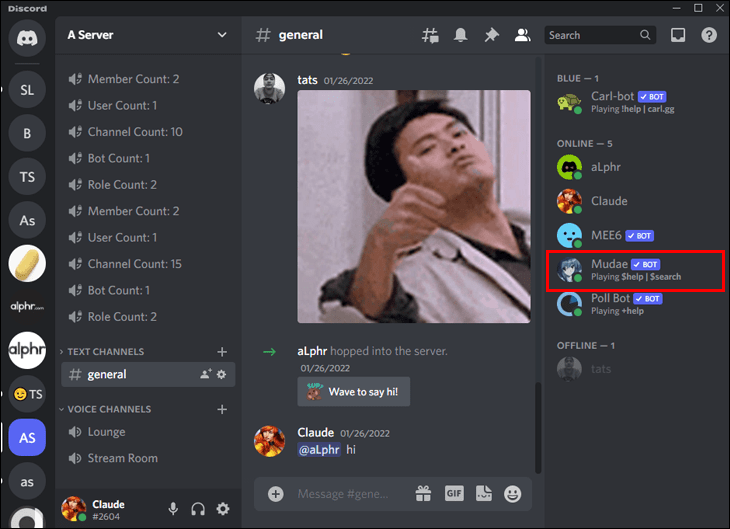Open the emoji TS server icon
730x529 pixels.
[x=27, y=394]
